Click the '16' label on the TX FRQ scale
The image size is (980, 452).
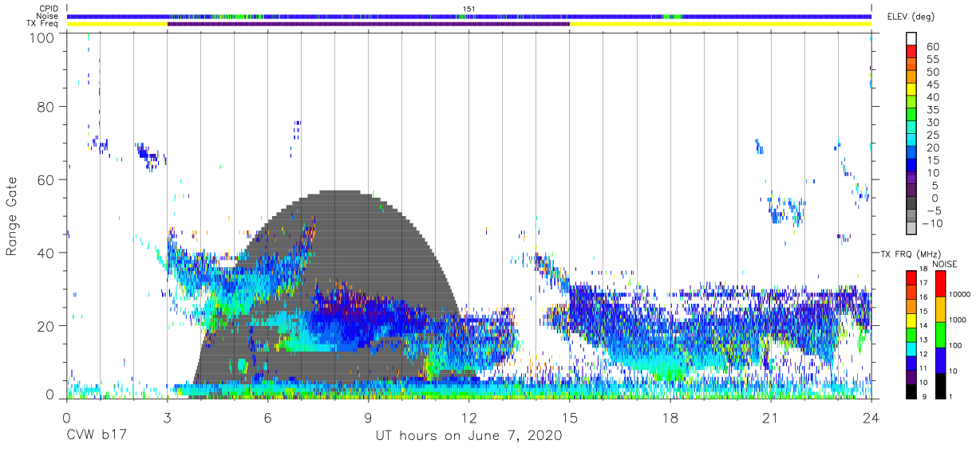[x=923, y=297]
